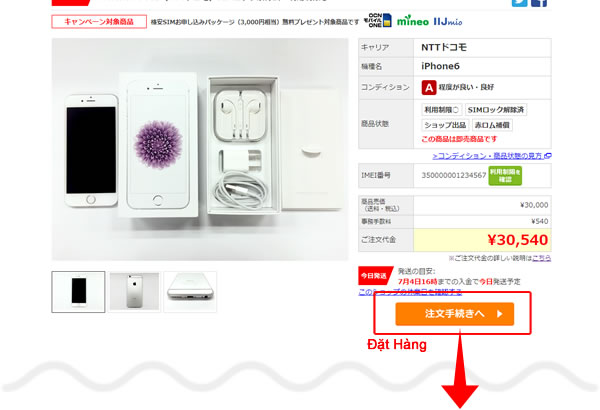The image size is (600, 410).
Task: Select the back view iPhone thumbnail
Action: coord(134,292)
